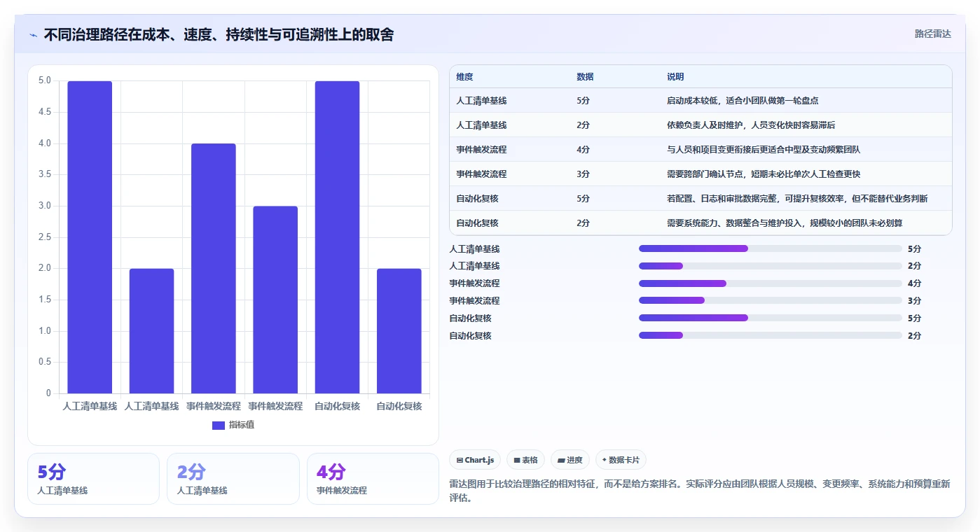Click the 路径雷达 label in the header
This screenshot has height=532, width=980.
(933, 34)
